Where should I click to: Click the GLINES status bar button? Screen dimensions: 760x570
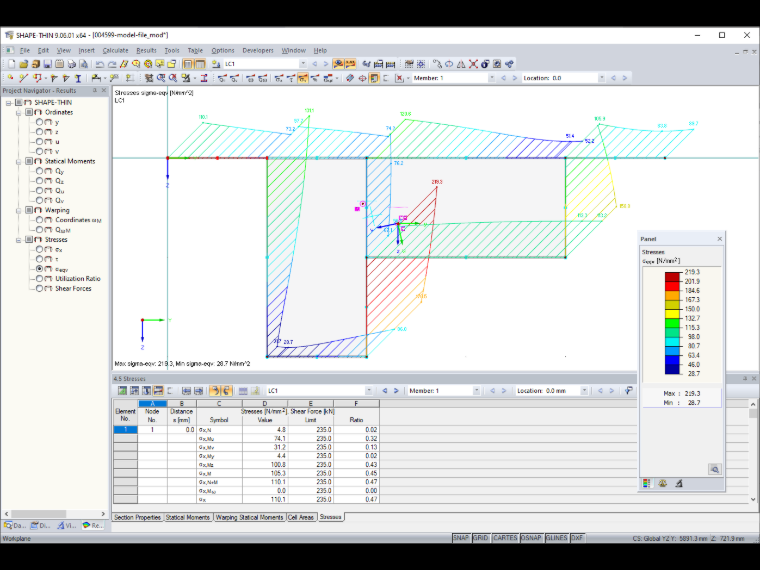click(x=556, y=538)
